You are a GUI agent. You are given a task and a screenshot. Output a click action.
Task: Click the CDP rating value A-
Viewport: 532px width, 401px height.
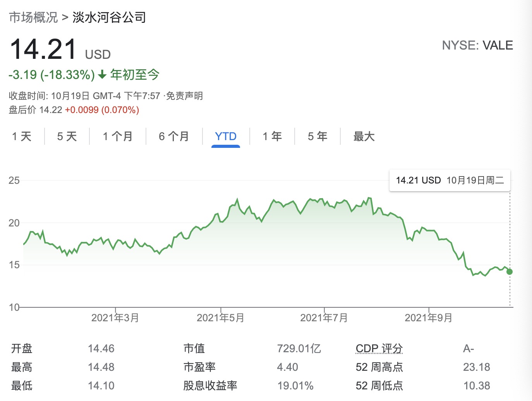[469, 348]
